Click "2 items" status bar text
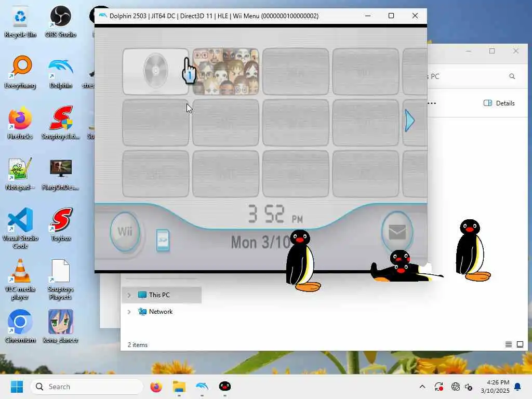This screenshot has height=399, width=532. 137,345
